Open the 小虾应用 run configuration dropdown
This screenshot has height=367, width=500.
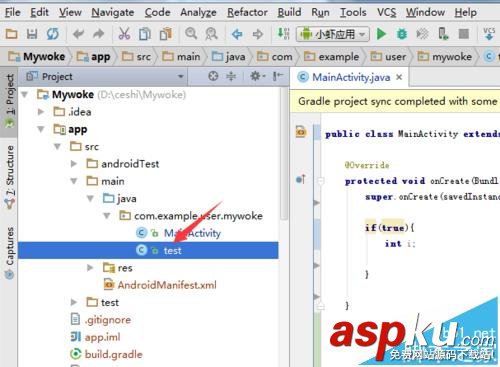click(x=333, y=34)
